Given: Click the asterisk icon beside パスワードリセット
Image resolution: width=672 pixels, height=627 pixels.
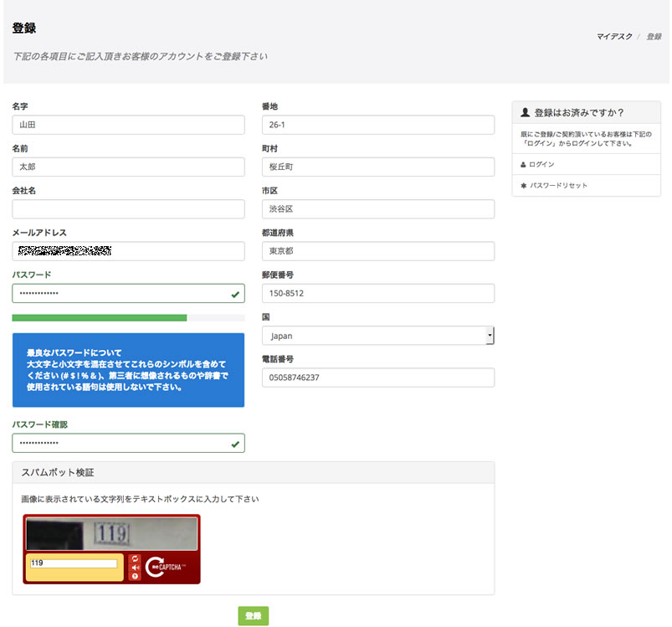Looking at the screenshot, I should (524, 185).
